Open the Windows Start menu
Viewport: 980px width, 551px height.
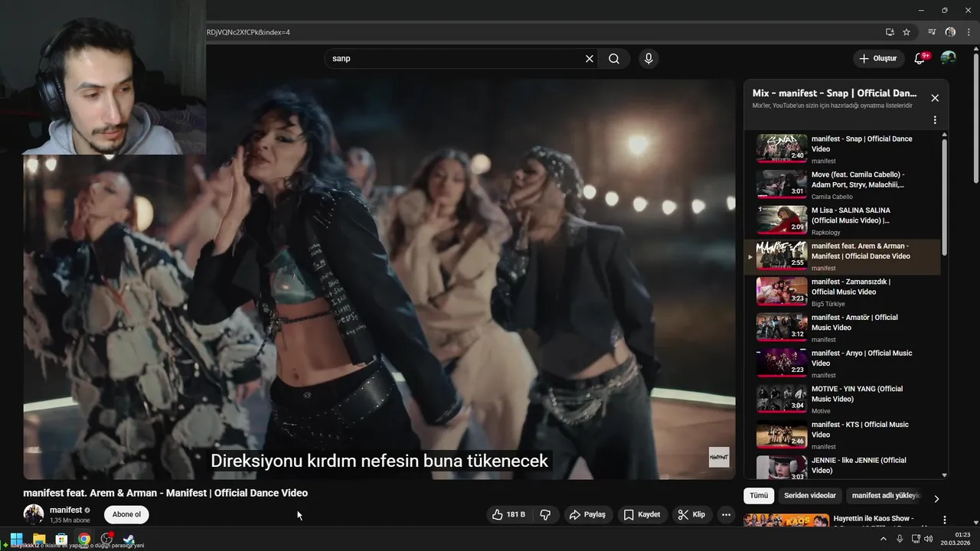coord(16,539)
